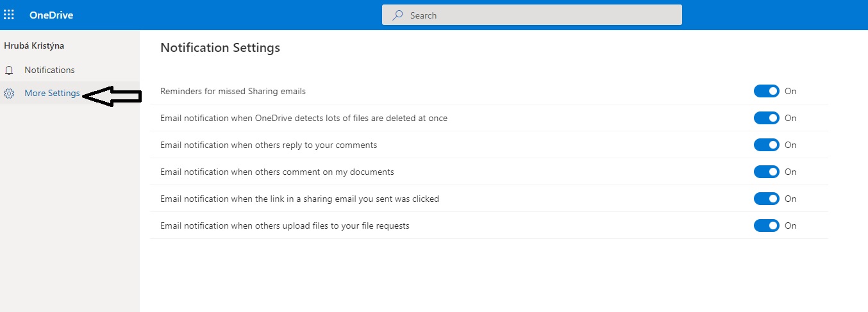Disable reminders for missed Sharing emails

[766, 91]
